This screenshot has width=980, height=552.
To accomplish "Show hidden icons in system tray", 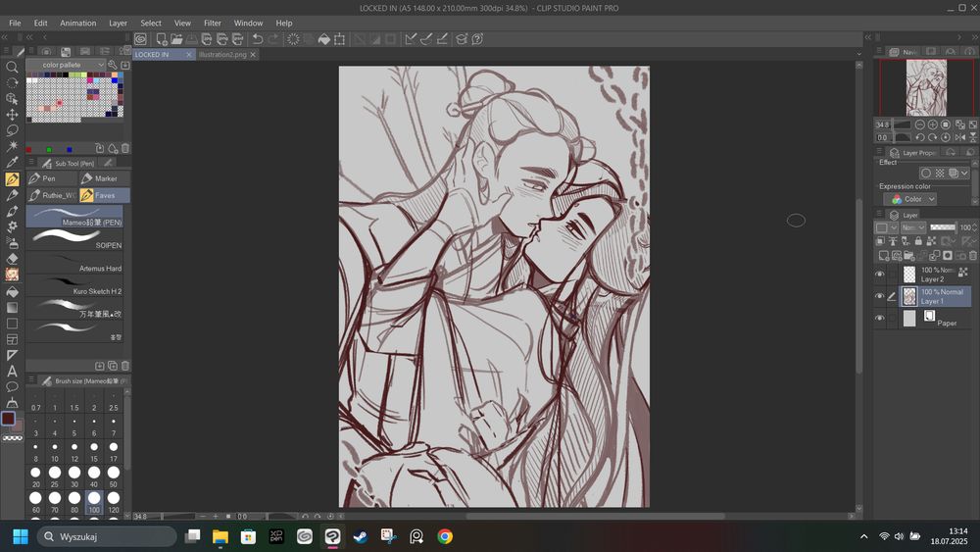I will [863, 536].
